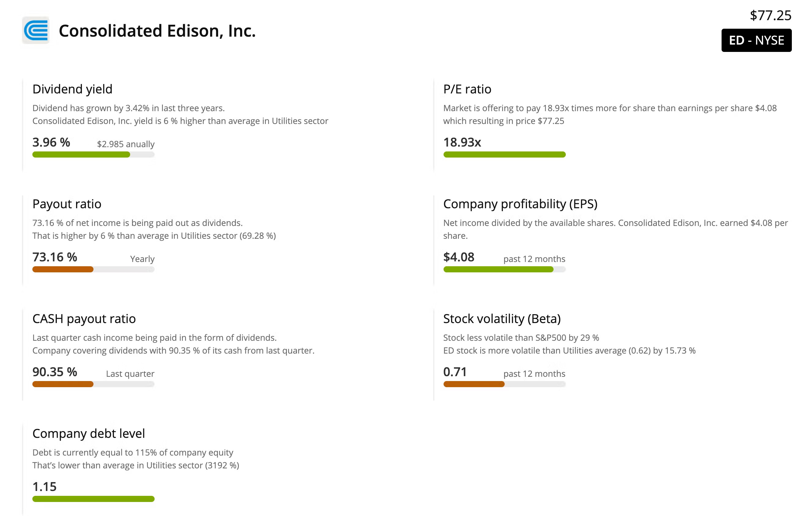Screen dimensions: 812x516
Task: Click the ED - NYSE ticker badge
Action: point(756,40)
